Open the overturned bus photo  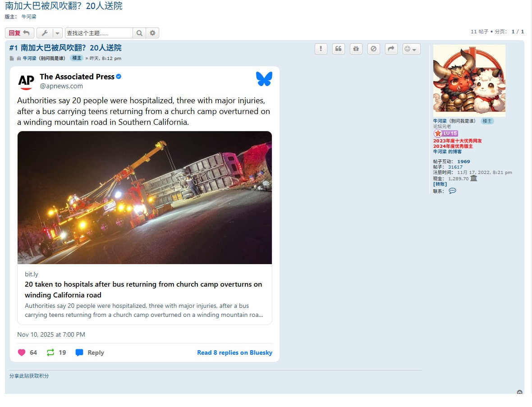click(x=145, y=197)
